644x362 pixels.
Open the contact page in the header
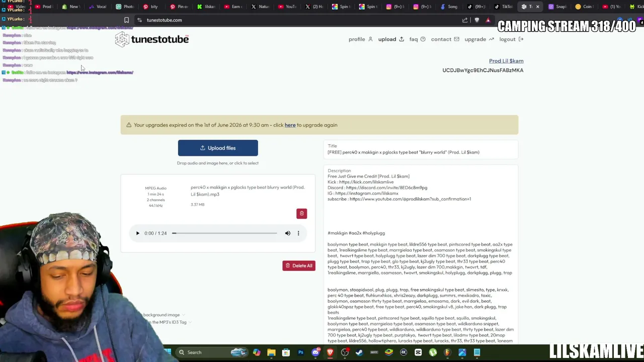445,39
